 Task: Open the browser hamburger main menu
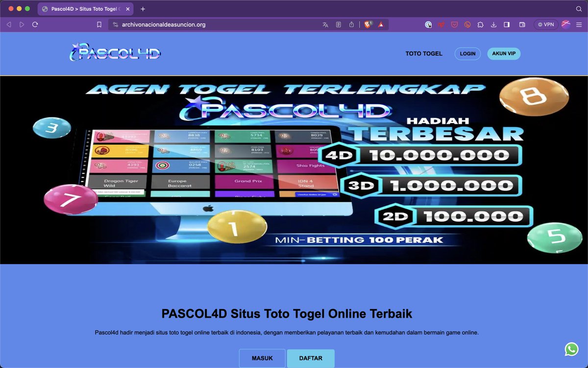[x=579, y=25]
